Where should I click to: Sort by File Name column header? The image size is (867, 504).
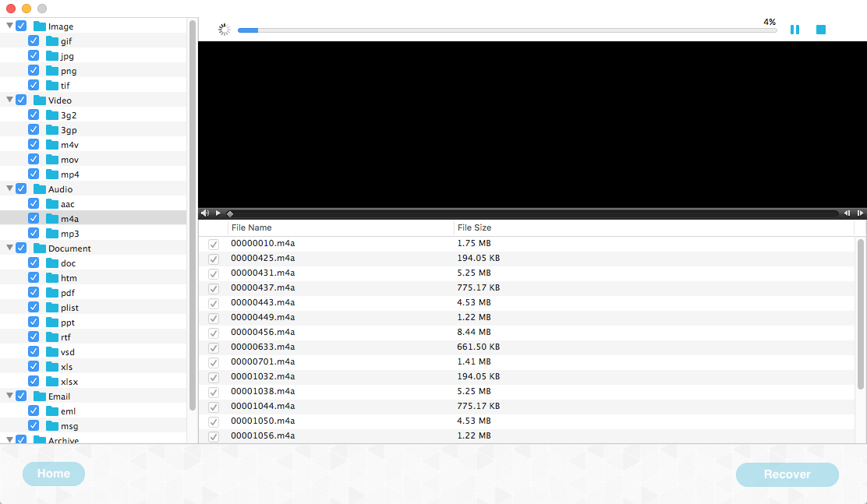tap(341, 227)
